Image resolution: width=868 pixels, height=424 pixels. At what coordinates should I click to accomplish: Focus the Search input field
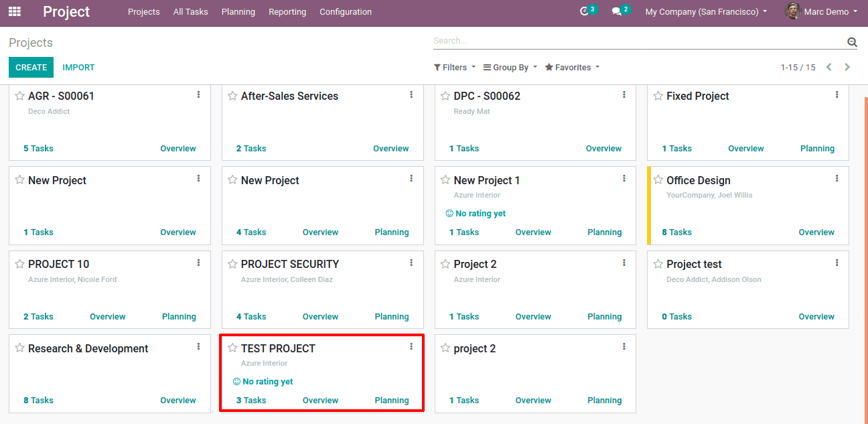pyautogui.click(x=639, y=41)
